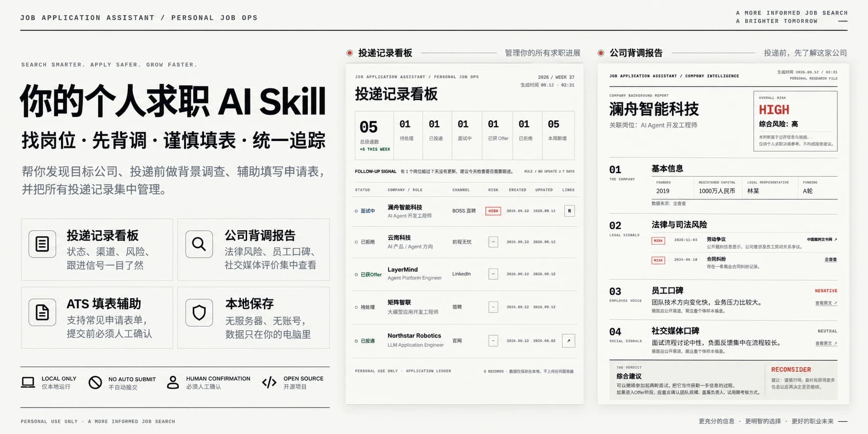Click the COMPANY / ROLE column header
868x434 pixels.
(x=405, y=190)
